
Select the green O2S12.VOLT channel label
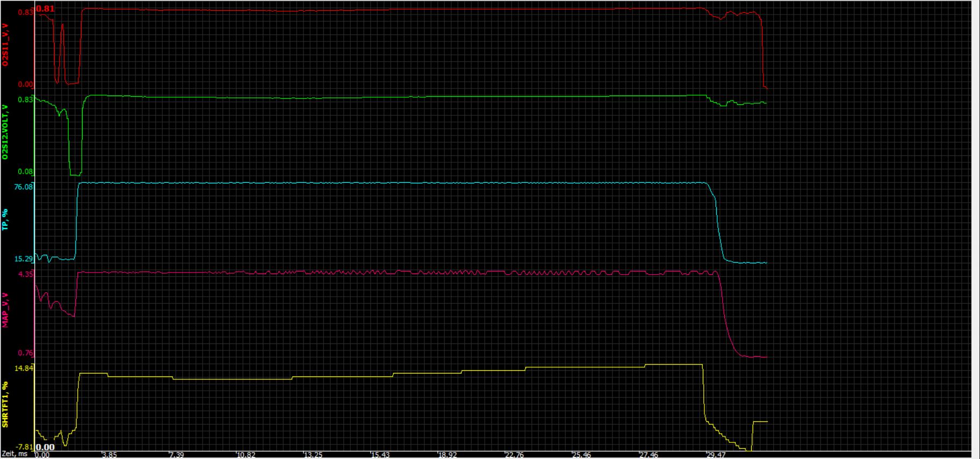click(x=5, y=132)
